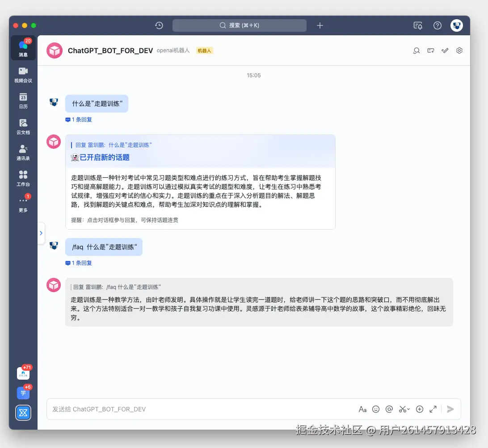Expand the collapsed side panel
This screenshot has height=448, width=488.
point(41,233)
